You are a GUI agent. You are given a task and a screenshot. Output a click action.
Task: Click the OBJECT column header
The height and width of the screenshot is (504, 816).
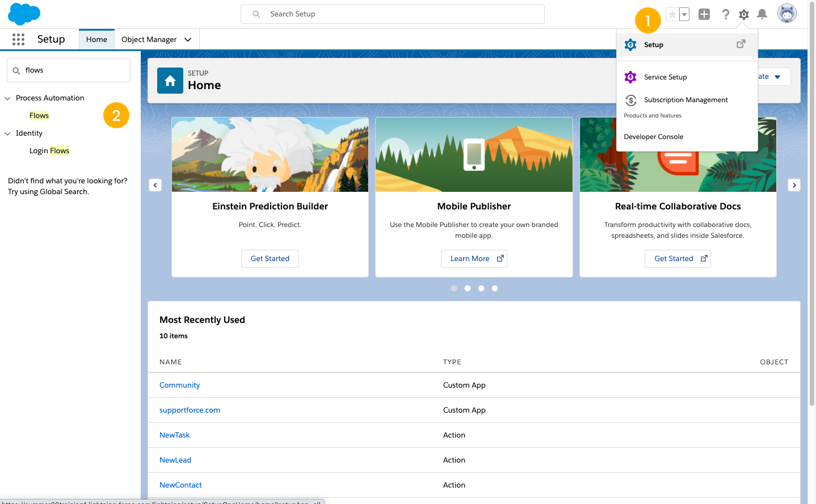point(774,362)
